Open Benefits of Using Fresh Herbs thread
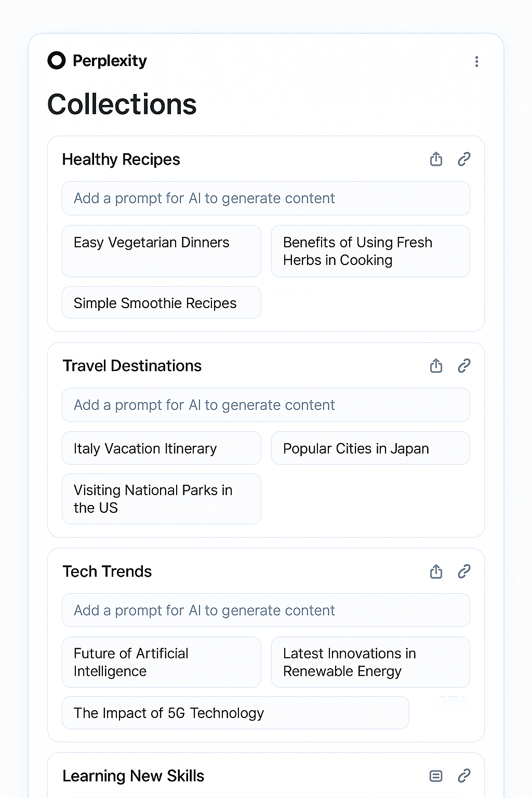The image size is (532, 798). (370, 251)
